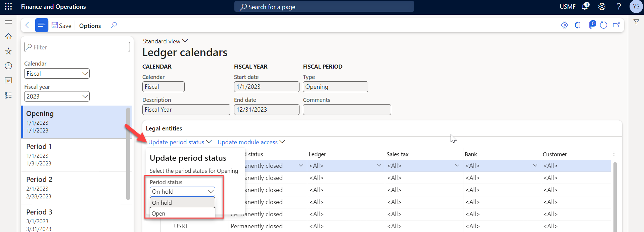Open the settings gear
The image size is (644, 232).
click(602, 6)
